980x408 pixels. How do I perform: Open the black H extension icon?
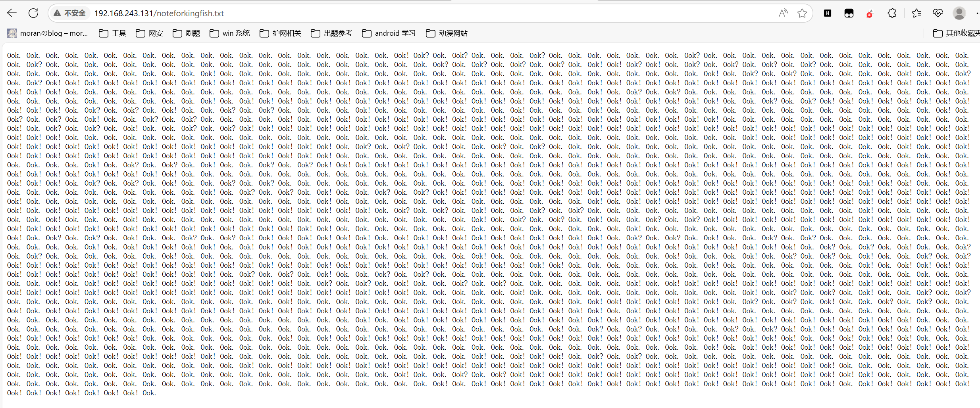pyautogui.click(x=828, y=13)
